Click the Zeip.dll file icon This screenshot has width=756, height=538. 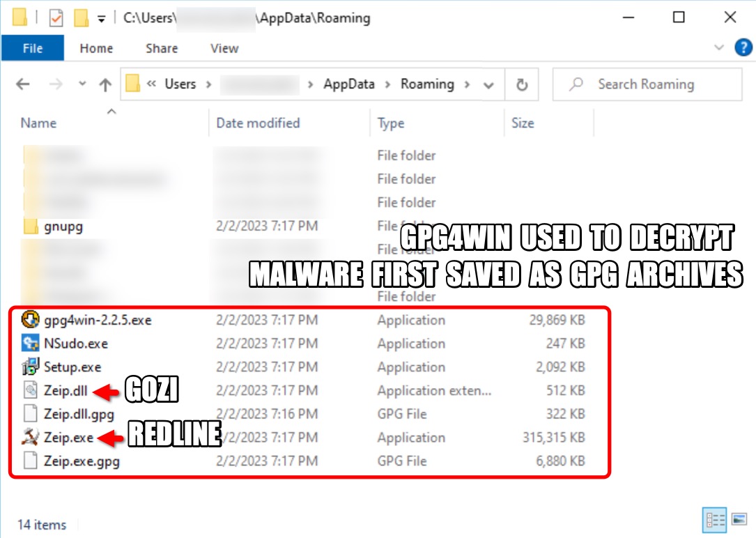31,390
